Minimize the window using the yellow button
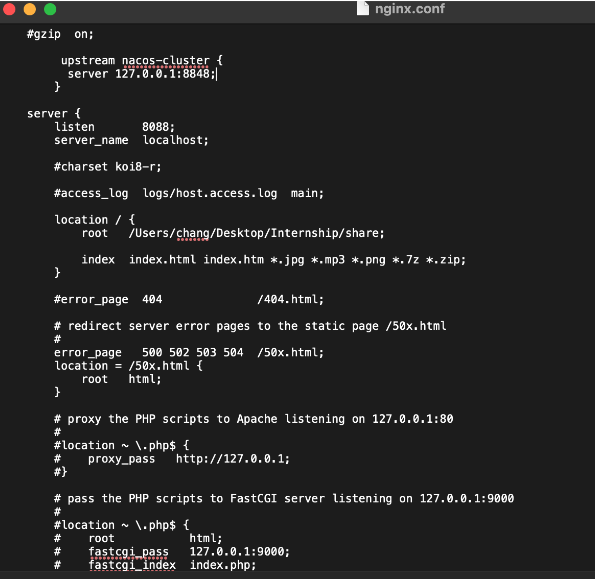Screen dimensions: 595x579 30,9
